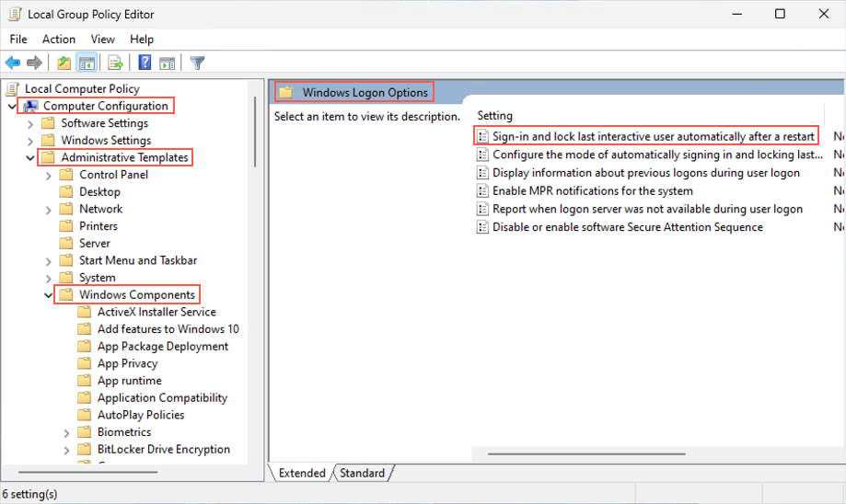This screenshot has height=504, width=846.
Task: Switch to the Extended tab
Action: [302, 473]
